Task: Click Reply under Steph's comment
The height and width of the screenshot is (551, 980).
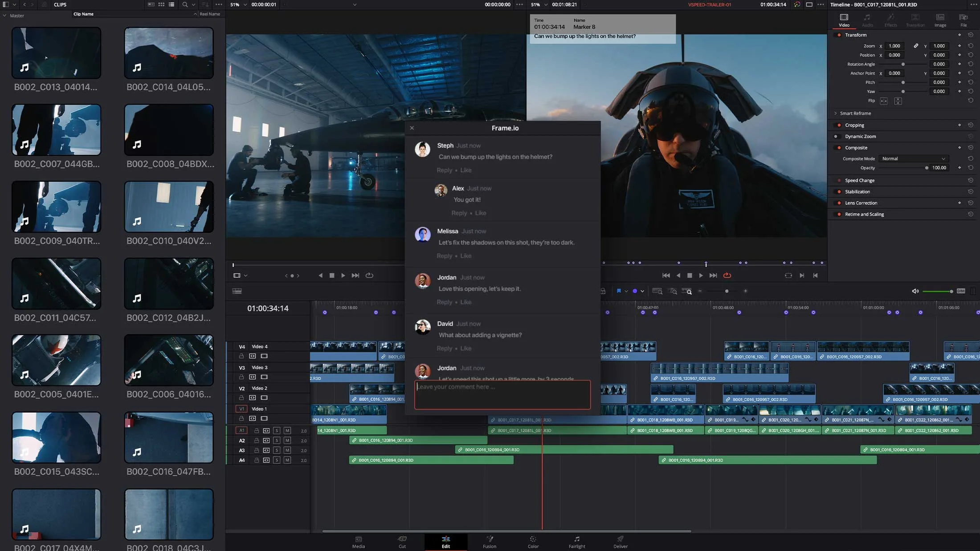Action: click(444, 170)
